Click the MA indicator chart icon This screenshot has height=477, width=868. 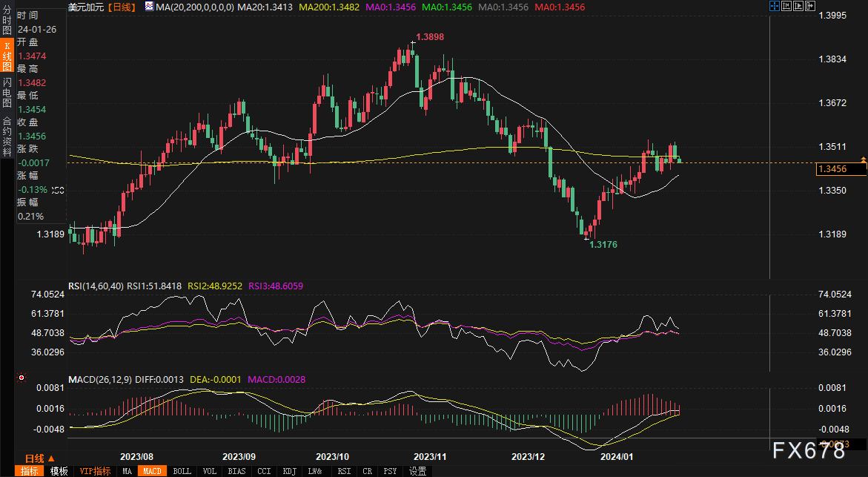(x=149, y=7)
